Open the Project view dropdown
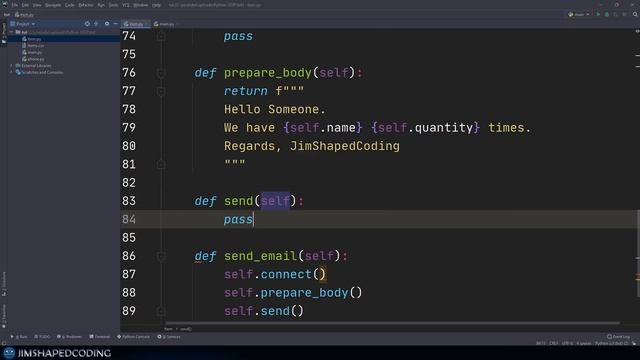Image resolution: width=640 pixels, height=360 pixels. [x=23, y=24]
